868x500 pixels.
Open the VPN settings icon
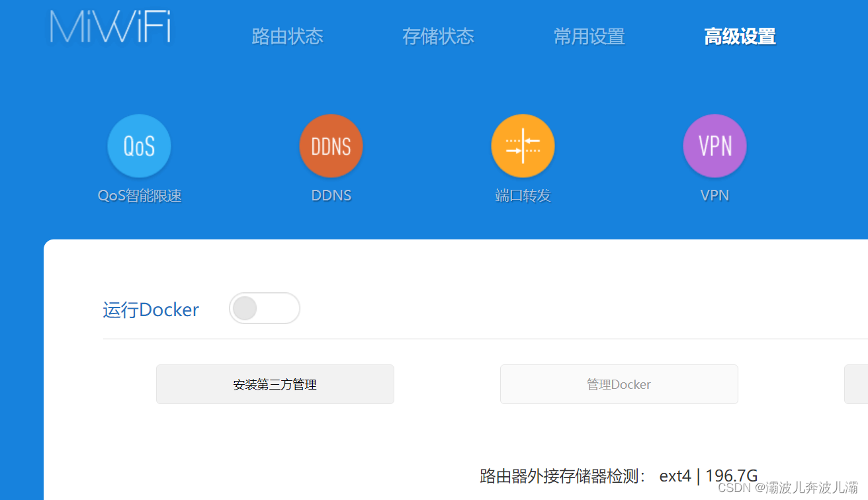coord(715,146)
